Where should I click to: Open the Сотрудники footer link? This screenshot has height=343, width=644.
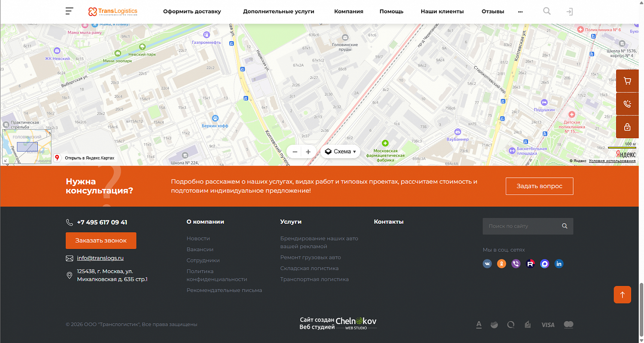click(x=203, y=260)
